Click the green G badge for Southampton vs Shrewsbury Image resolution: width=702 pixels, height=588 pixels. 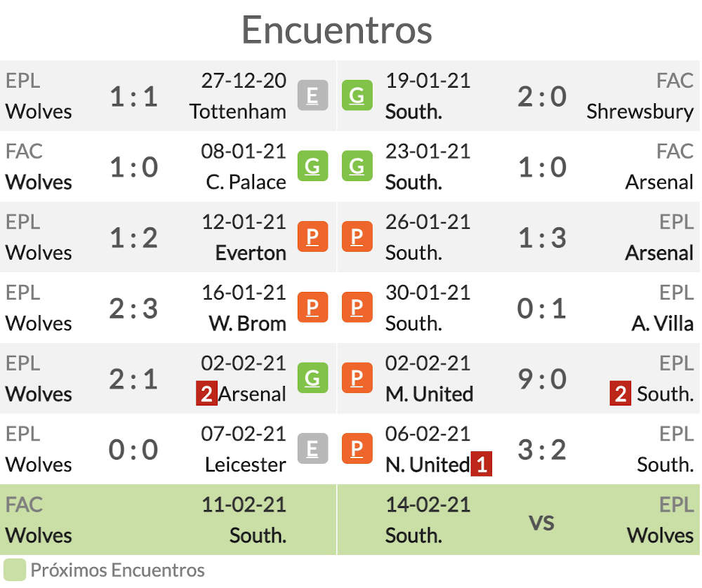(357, 95)
